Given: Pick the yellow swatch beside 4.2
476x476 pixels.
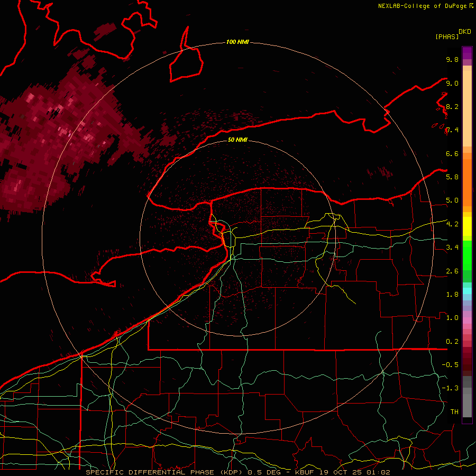Looking at the screenshot, I should [467, 226].
